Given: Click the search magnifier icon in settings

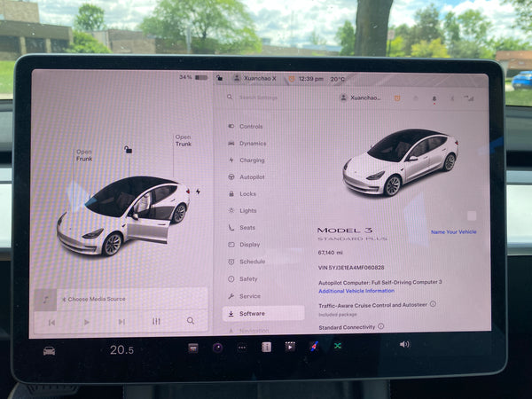Looking at the screenshot, I should click(230, 97).
